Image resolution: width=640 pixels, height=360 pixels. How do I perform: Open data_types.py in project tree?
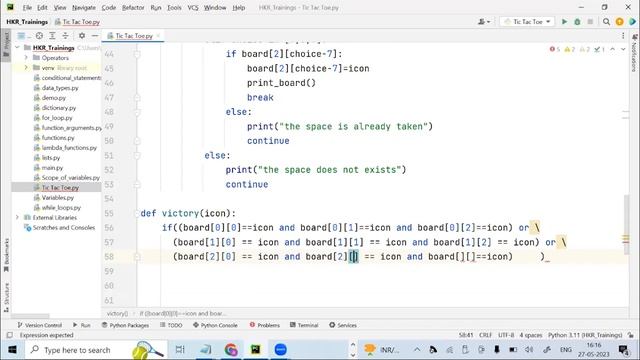coord(60,88)
